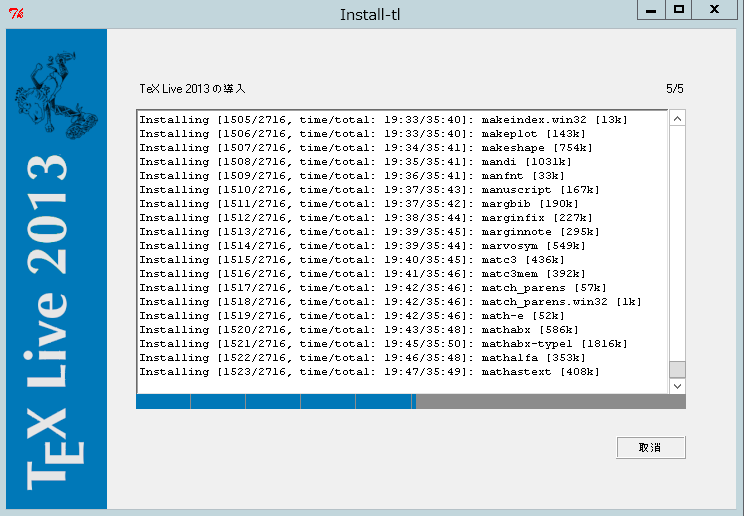Close the Install-tl installer window
The width and height of the screenshot is (744, 516).
click(x=714, y=9)
